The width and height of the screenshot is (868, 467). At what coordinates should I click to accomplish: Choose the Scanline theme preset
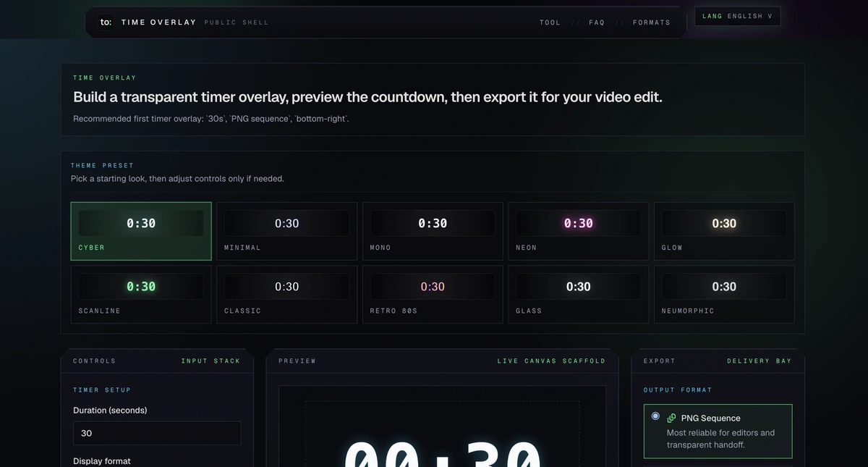click(141, 295)
